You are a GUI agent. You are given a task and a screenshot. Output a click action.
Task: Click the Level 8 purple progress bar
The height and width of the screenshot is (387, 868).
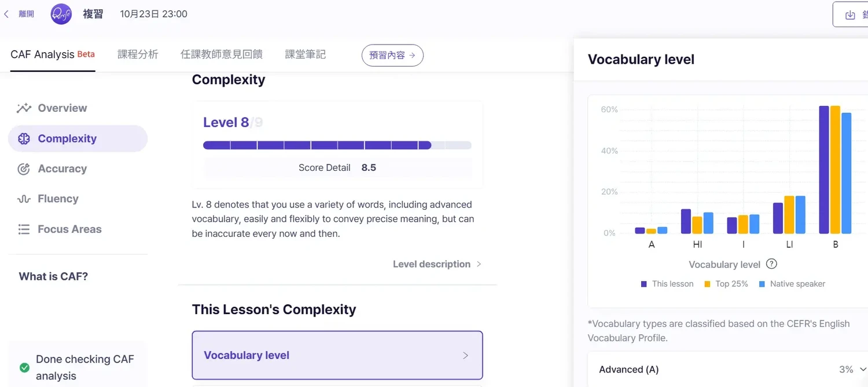tap(317, 145)
